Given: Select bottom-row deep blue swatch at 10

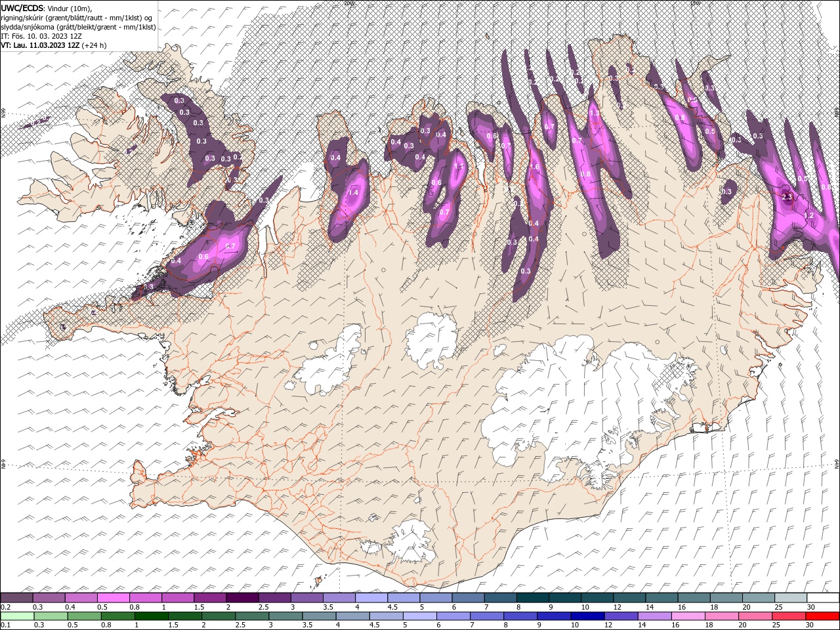Looking at the screenshot, I should pos(586,616).
